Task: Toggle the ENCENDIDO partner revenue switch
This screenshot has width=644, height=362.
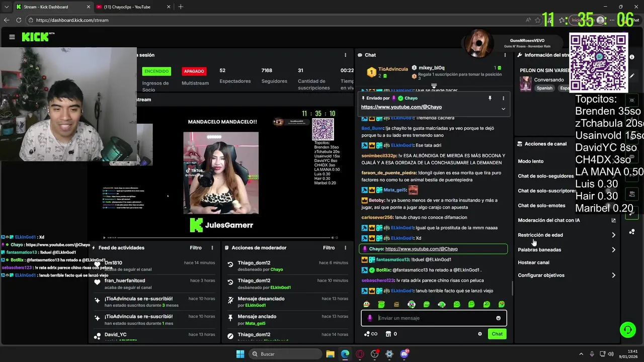Action: point(156,71)
